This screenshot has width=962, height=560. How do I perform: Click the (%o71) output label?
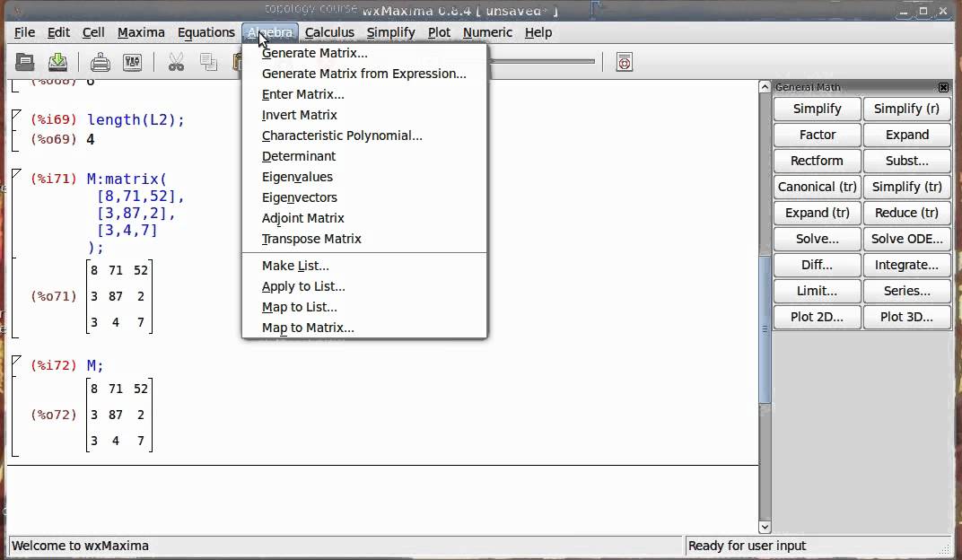click(53, 296)
